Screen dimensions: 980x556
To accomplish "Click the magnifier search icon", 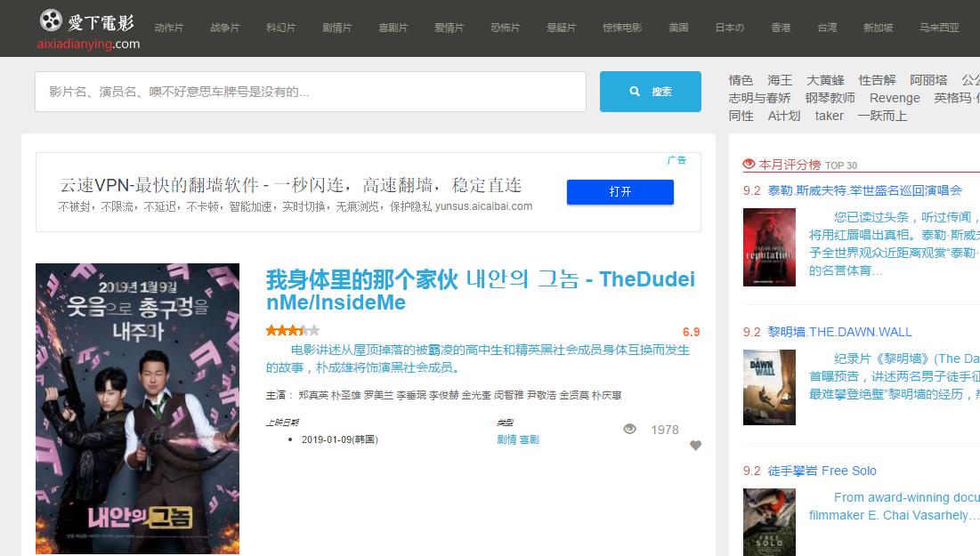I will (x=636, y=91).
